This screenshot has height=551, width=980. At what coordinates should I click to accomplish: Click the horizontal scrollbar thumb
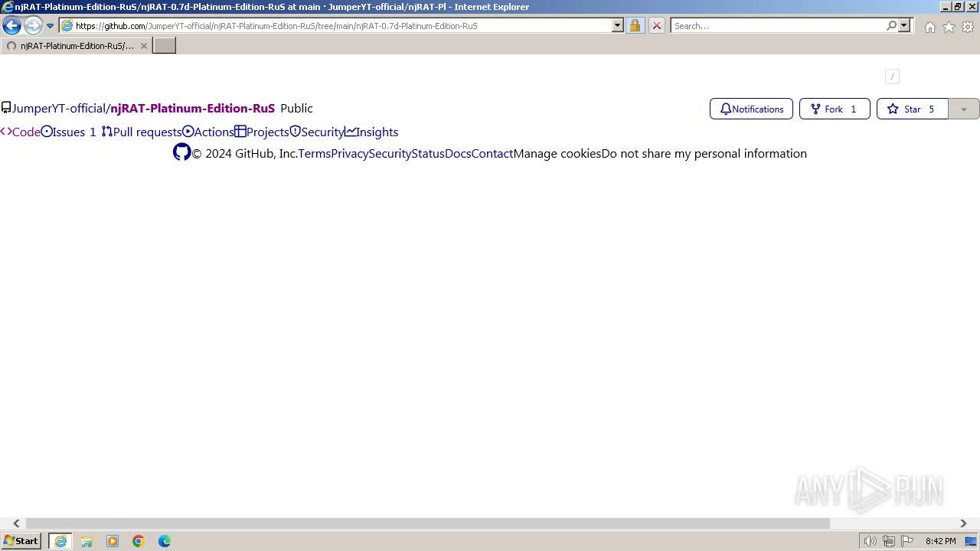(428, 523)
